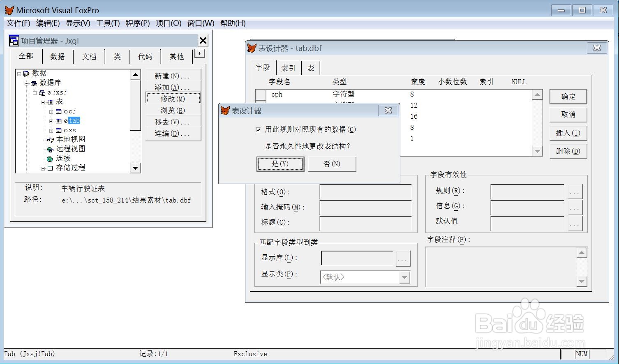Decline with 否(N) button

(x=332, y=164)
